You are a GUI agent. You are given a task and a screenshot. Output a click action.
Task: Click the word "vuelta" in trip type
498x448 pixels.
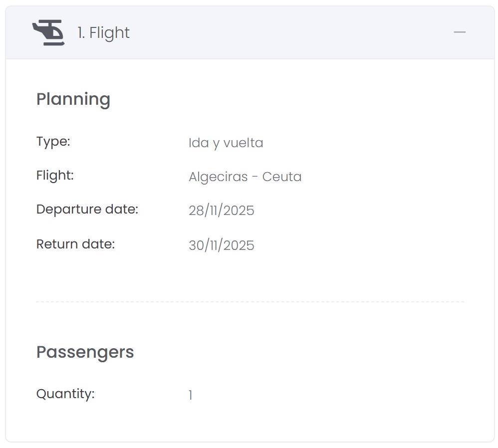(243, 143)
